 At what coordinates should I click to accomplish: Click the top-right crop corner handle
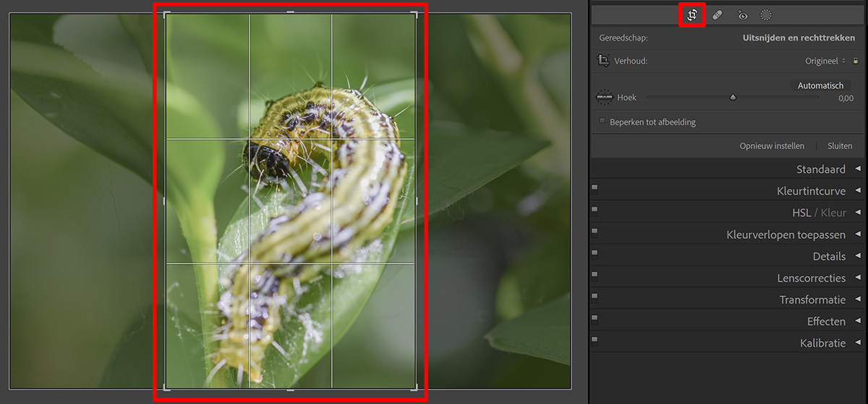(x=415, y=14)
